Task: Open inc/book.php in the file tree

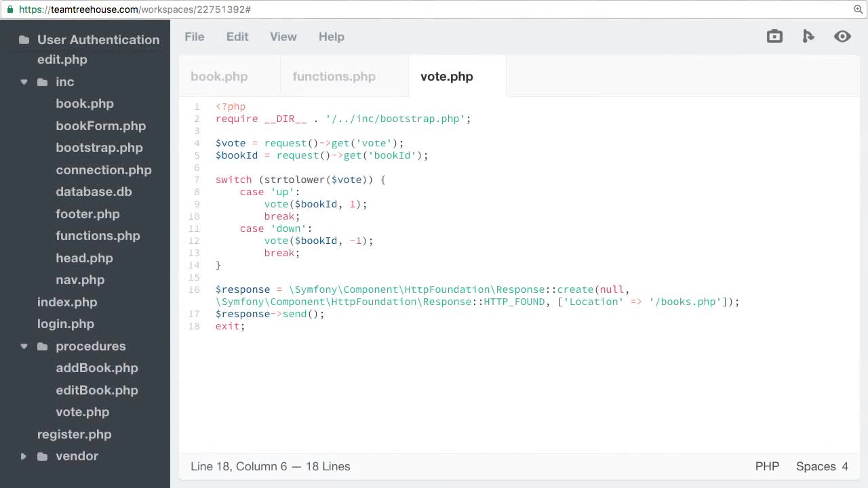Action: pyautogui.click(x=85, y=104)
